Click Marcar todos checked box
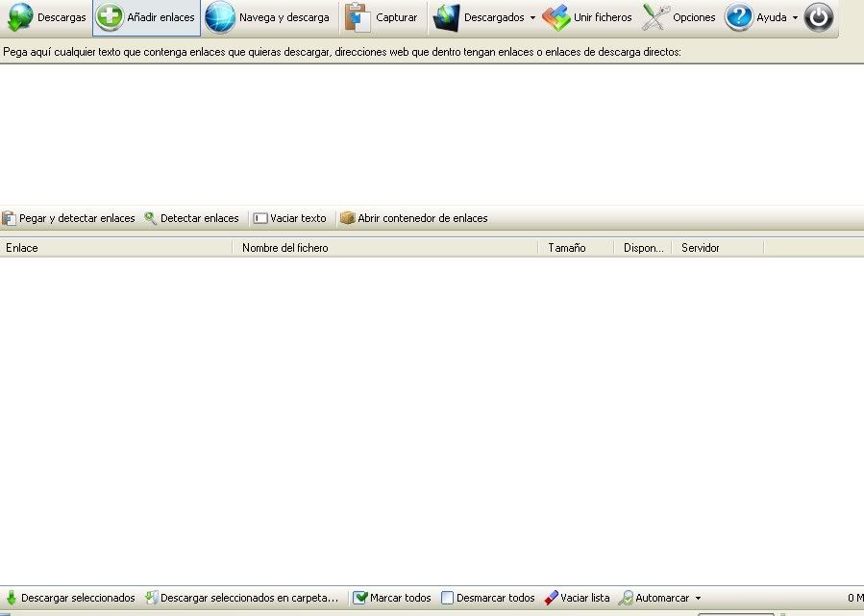The width and height of the screenshot is (864, 616). pos(360,598)
